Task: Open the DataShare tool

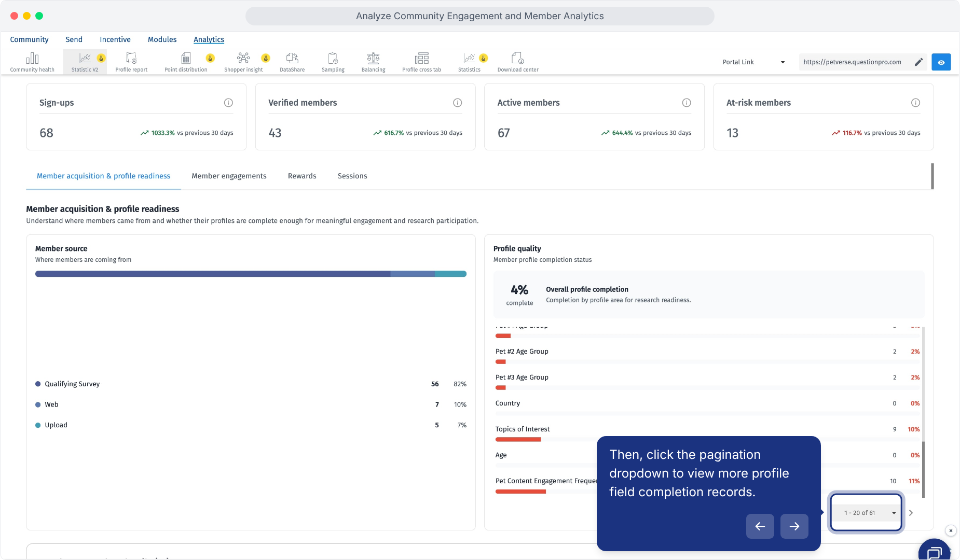Action: (292, 62)
